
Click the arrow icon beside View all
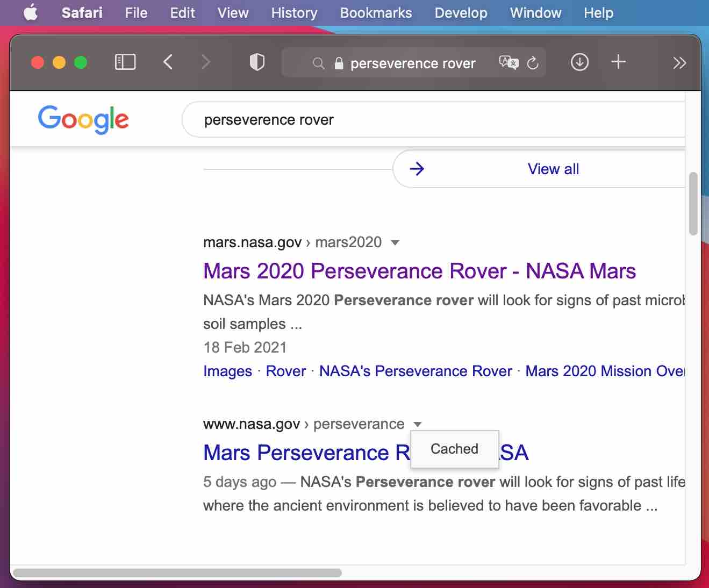[x=417, y=169]
